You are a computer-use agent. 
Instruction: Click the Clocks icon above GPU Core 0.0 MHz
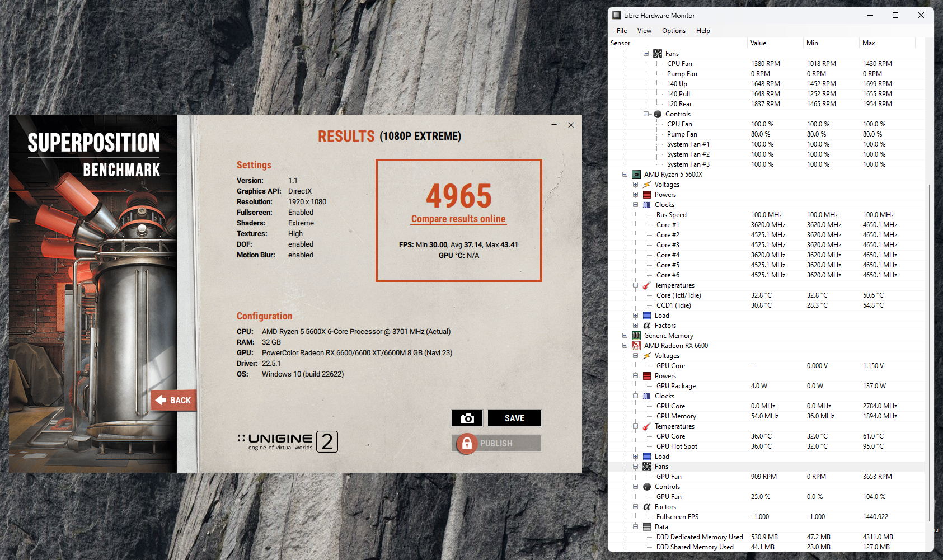(647, 396)
